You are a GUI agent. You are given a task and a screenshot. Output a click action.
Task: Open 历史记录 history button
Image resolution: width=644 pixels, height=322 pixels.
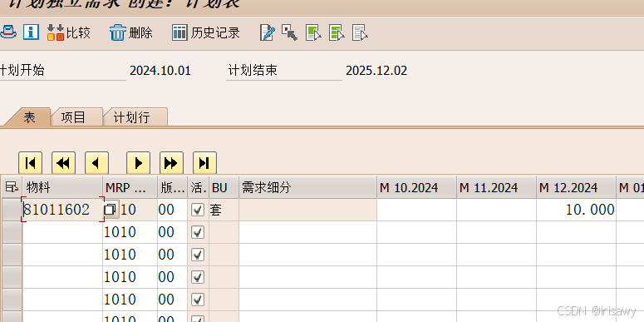coord(206,32)
